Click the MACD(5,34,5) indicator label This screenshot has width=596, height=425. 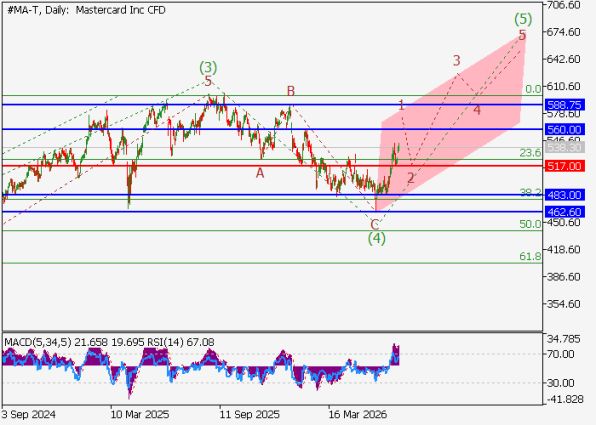click(x=37, y=342)
